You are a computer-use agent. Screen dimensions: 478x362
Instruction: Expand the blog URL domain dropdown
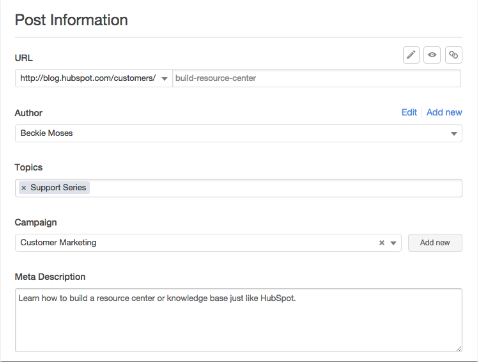coord(164,79)
